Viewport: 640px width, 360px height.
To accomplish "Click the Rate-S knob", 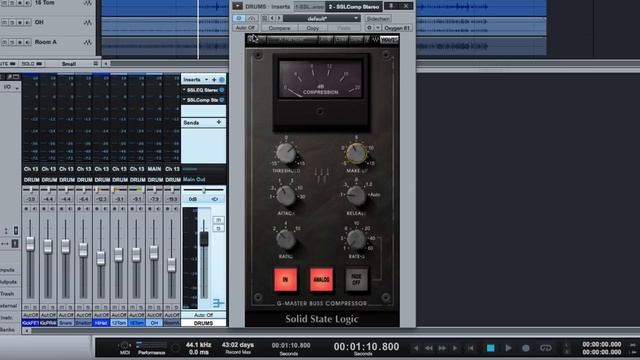I will tap(356, 239).
